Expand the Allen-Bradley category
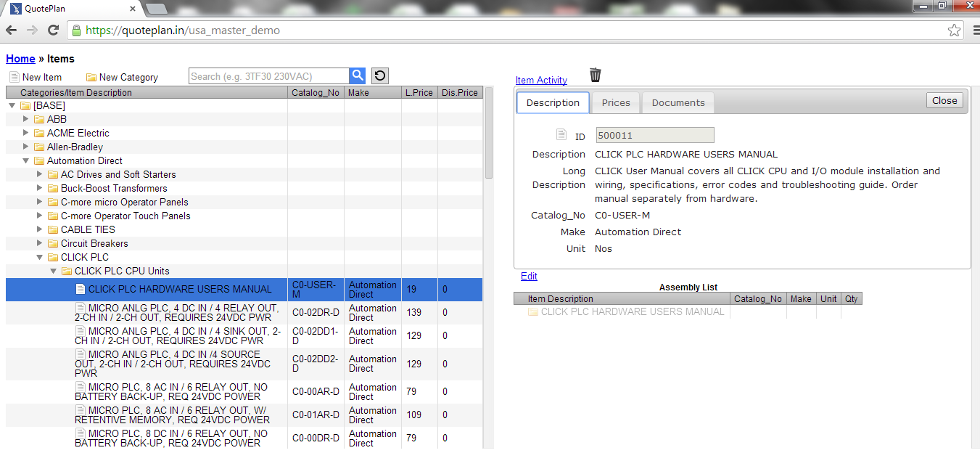980x453 pixels. tap(26, 147)
